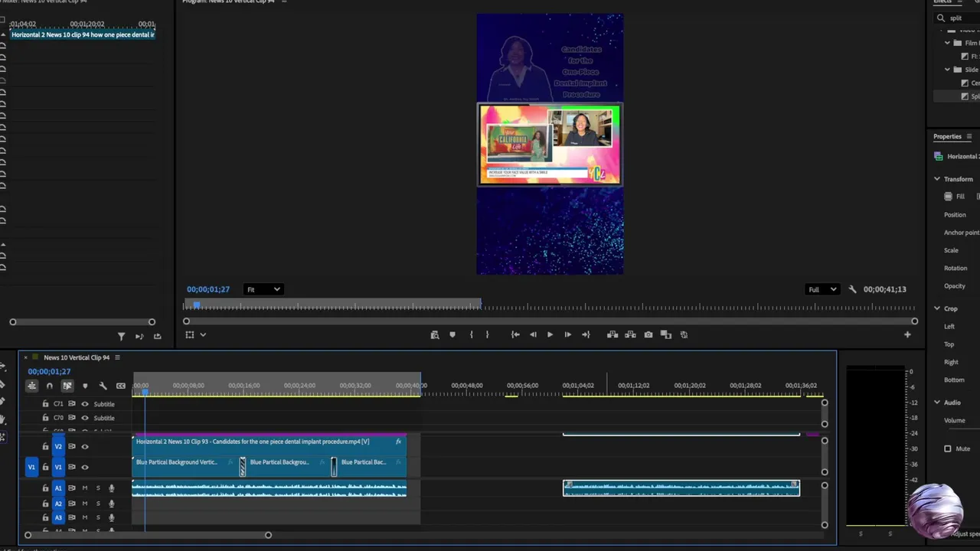980x551 pixels.
Task: Collapse the Audio section in Properties
Action: pos(937,403)
